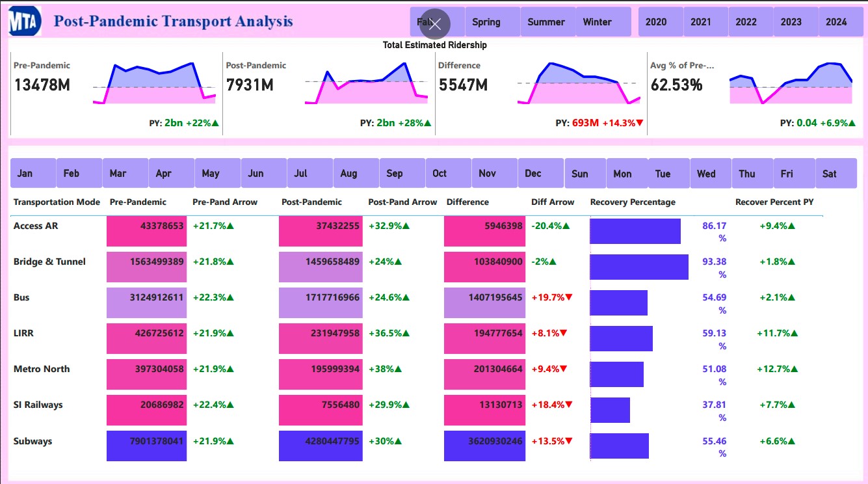Select Sep in month slicer
Viewport: 868px width, 484px height.
point(402,173)
